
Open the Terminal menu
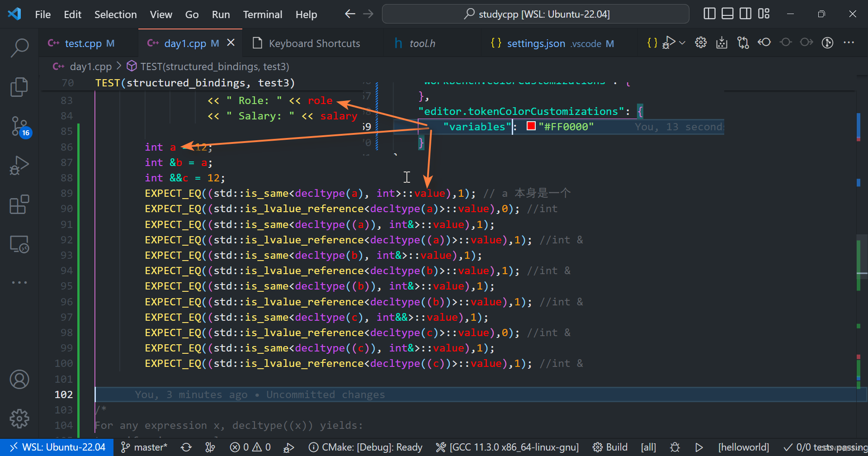coord(263,14)
